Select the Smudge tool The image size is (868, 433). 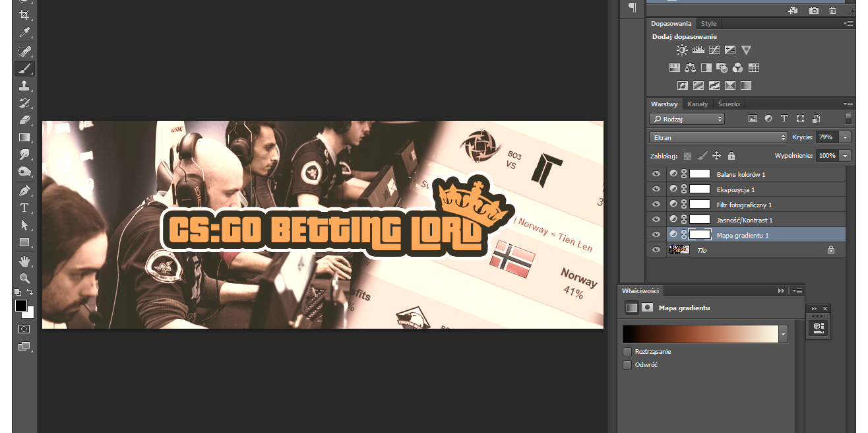pyautogui.click(x=24, y=154)
